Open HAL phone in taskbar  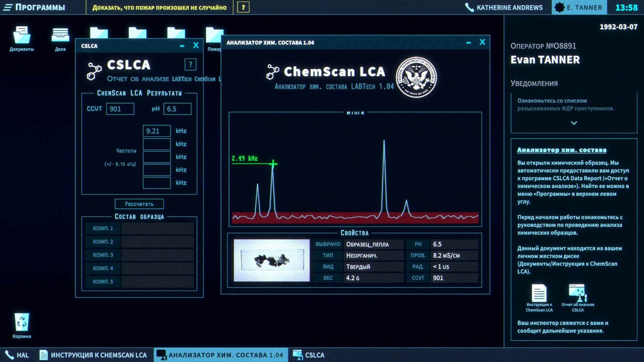click(17, 355)
